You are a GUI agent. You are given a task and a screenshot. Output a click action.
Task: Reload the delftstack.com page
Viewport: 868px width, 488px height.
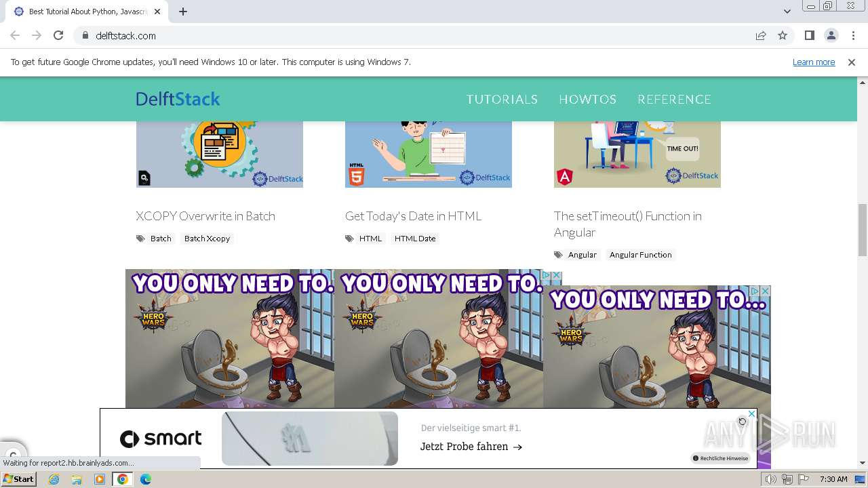tap(58, 35)
